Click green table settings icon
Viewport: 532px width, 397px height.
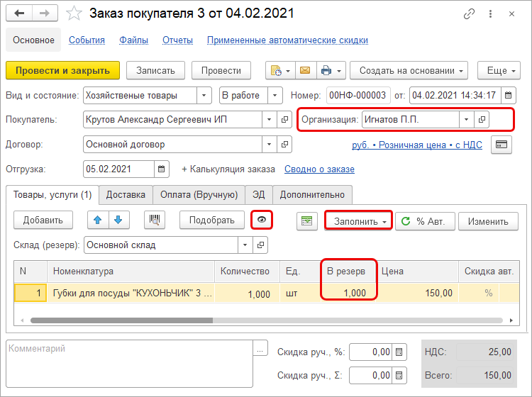(307, 221)
